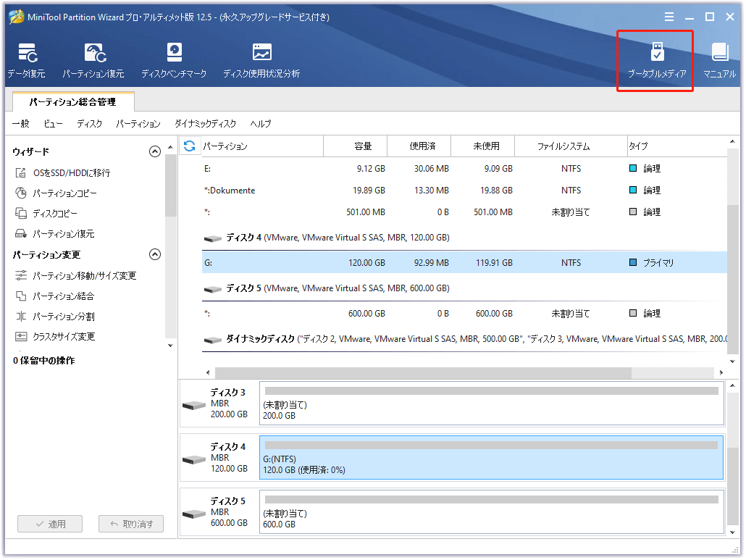Image resolution: width=746 pixels, height=560 pixels.
Task: Collapse the パーティション変更 section
Action: click(154, 255)
